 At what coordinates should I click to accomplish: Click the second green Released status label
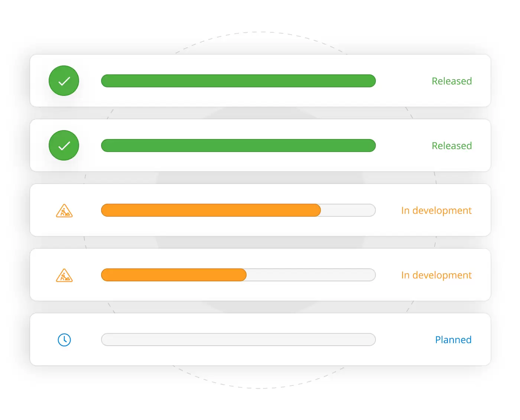click(452, 146)
